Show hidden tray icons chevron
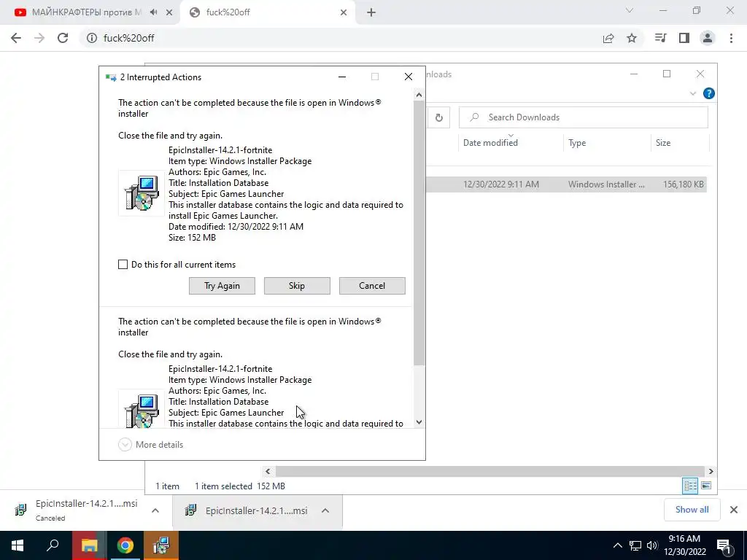Image resolution: width=747 pixels, height=560 pixels. point(617,545)
